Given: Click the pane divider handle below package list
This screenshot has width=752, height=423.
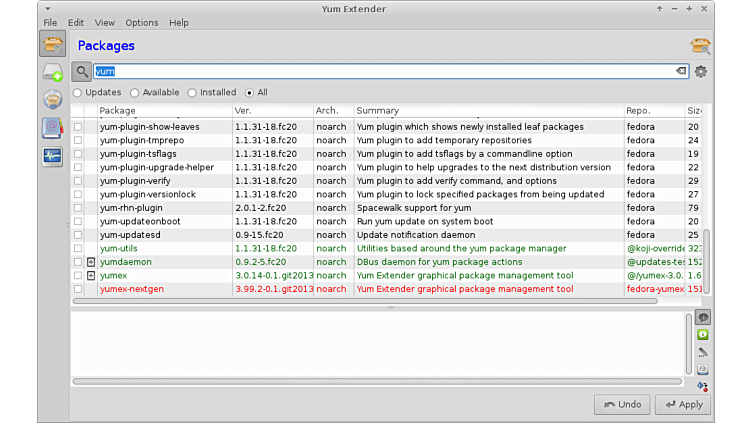Looking at the screenshot, I should click(391, 307).
